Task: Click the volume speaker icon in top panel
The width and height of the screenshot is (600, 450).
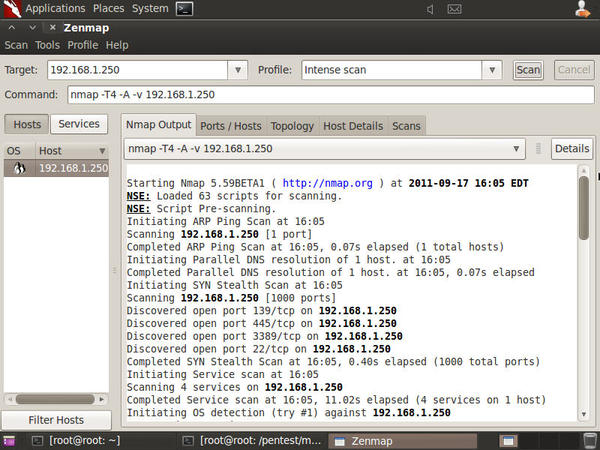Action: [x=430, y=9]
